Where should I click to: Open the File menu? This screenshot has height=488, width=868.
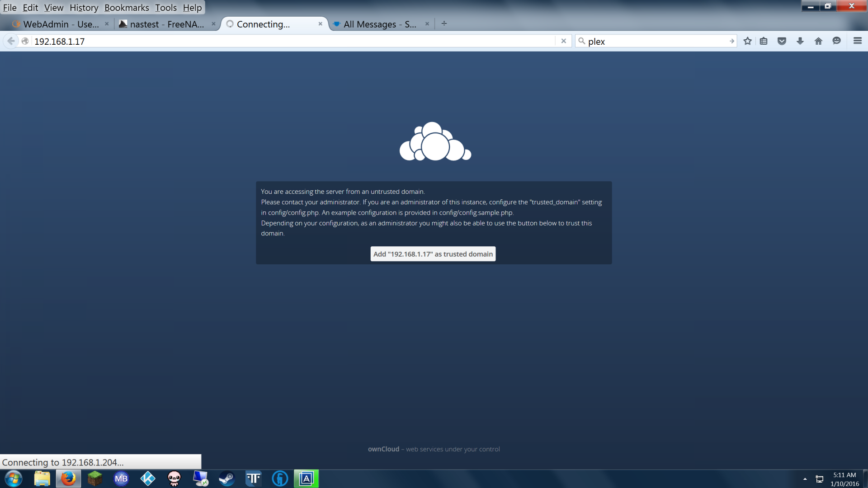[9, 8]
